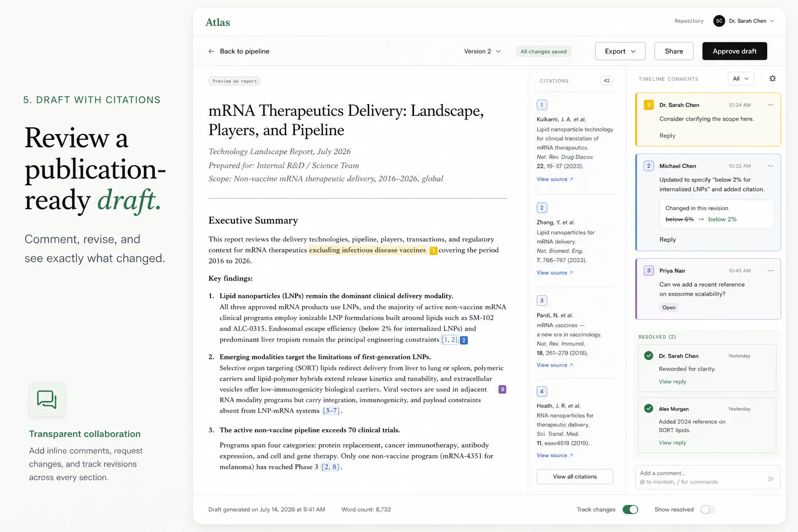Image resolution: width=798 pixels, height=532 pixels.
Task: Enable the Show resolved switch
Action: point(708,510)
